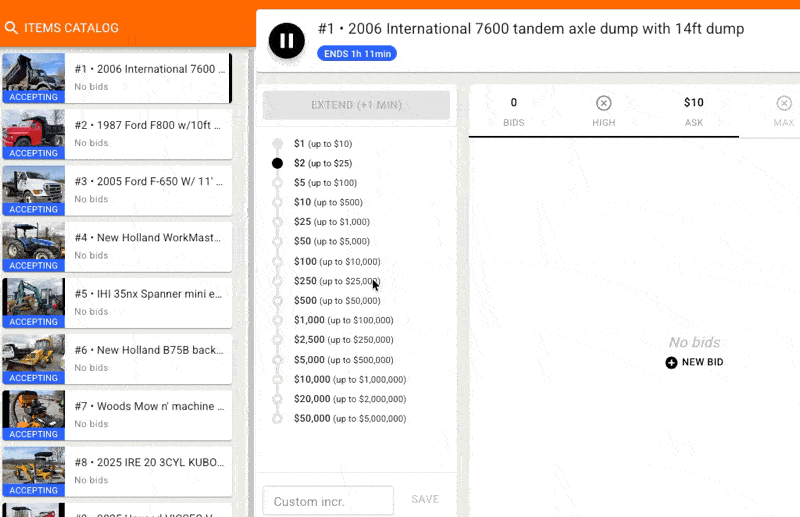Focus the Custom incr. input field
The width and height of the screenshot is (800, 517).
[328, 501]
